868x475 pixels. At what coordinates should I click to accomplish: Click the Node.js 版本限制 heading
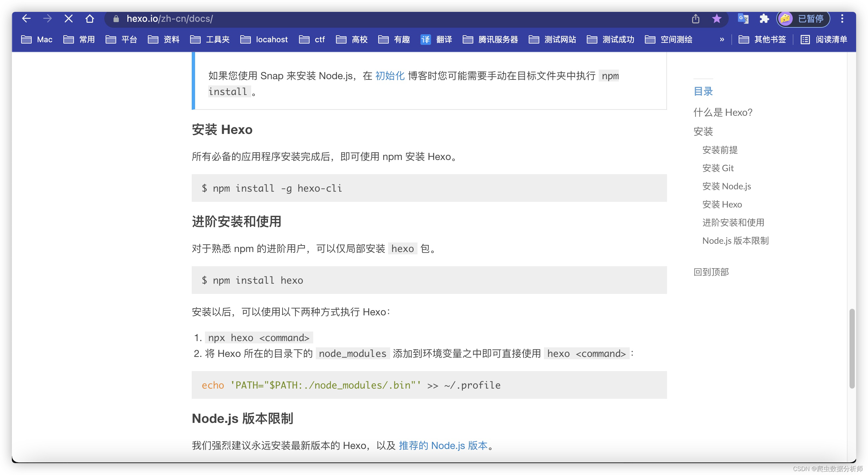[x=242, y=418]
